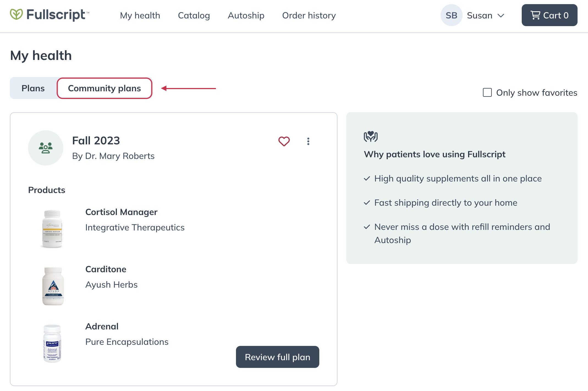
Task: Click the Fall 2023 plan title
Action: point(96,141)
